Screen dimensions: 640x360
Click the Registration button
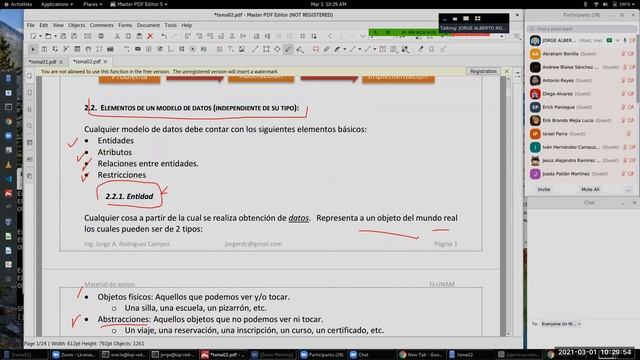pos(483,71)
